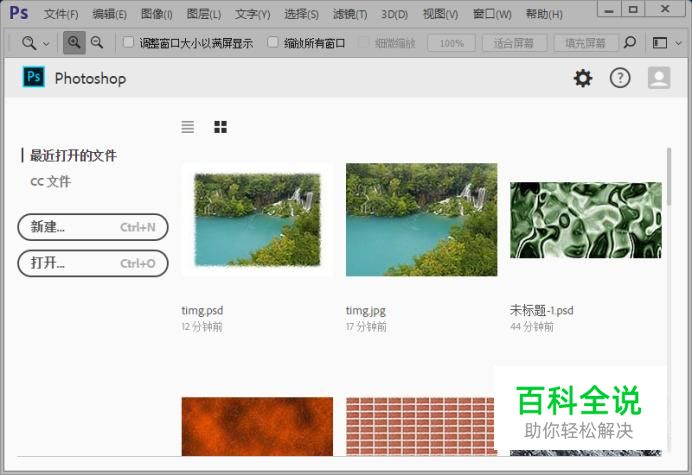The width and height of the screenshot is (692, 475).
Task: Click the 未标题-1.psd file name
Action: click(542, 310)
